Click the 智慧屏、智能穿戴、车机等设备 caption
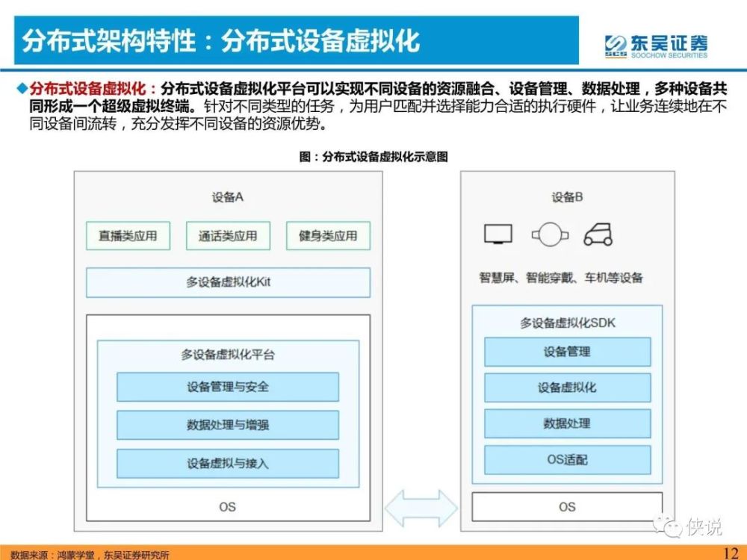 point(561,277)
